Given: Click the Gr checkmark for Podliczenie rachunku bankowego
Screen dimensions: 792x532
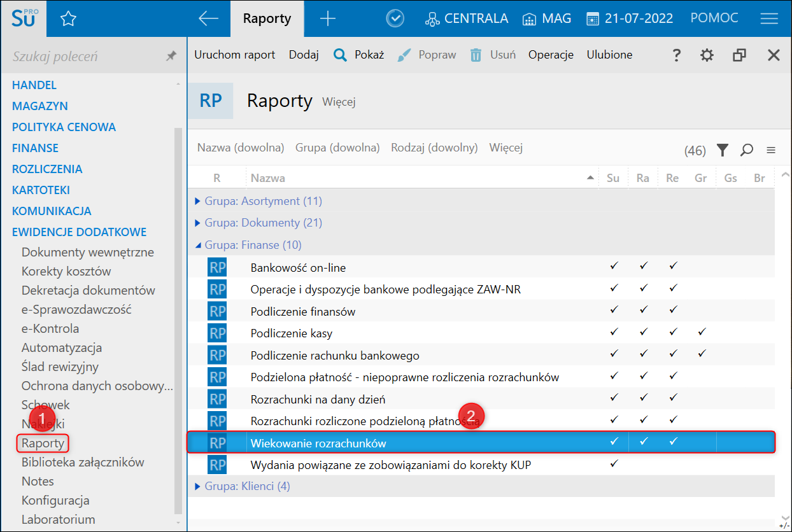Looking at the screenshot, I should tap(702, 354).
